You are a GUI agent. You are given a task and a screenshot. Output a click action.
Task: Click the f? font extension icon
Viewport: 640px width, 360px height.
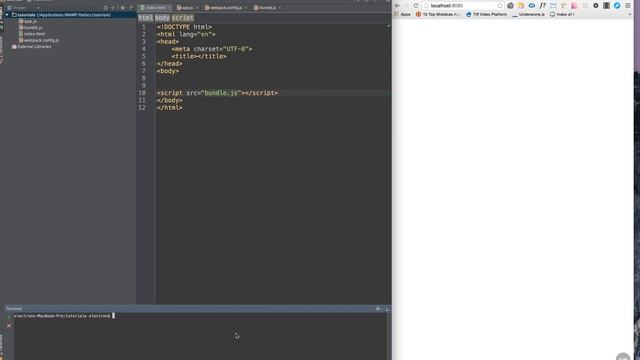(x=542, y=6)
